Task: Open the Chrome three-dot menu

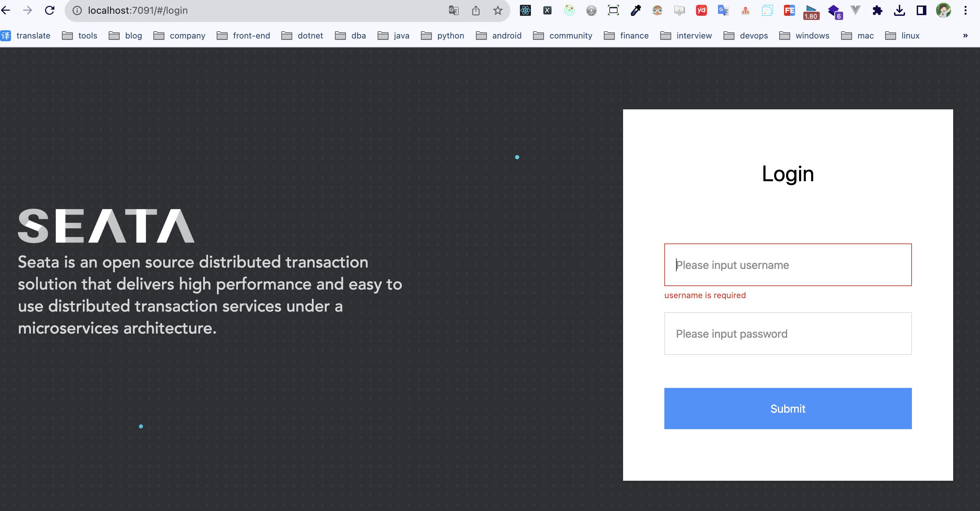Action: coord(966,10)
